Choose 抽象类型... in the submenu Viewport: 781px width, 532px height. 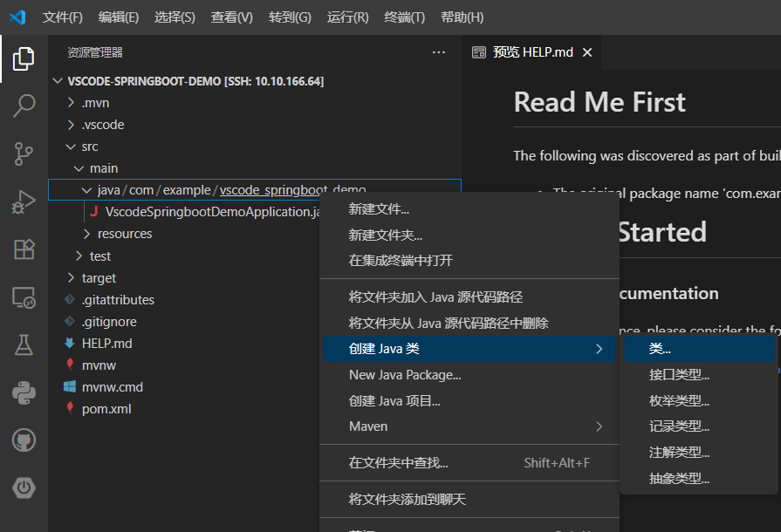click(x=699, y=479)
